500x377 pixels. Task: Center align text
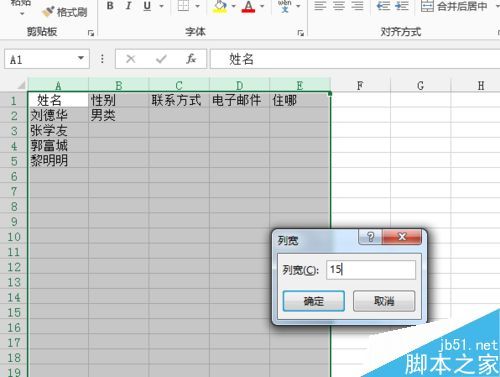click(339, 6)
